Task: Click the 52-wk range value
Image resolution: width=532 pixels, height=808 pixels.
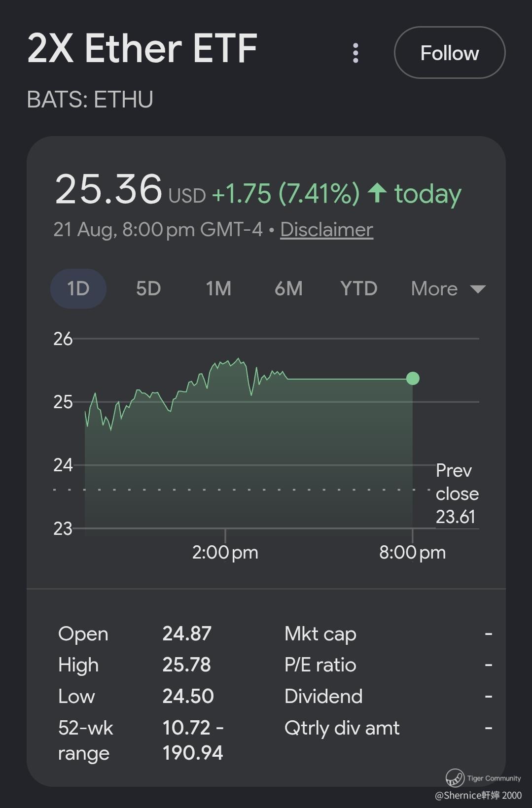Action: coord(193,740)
